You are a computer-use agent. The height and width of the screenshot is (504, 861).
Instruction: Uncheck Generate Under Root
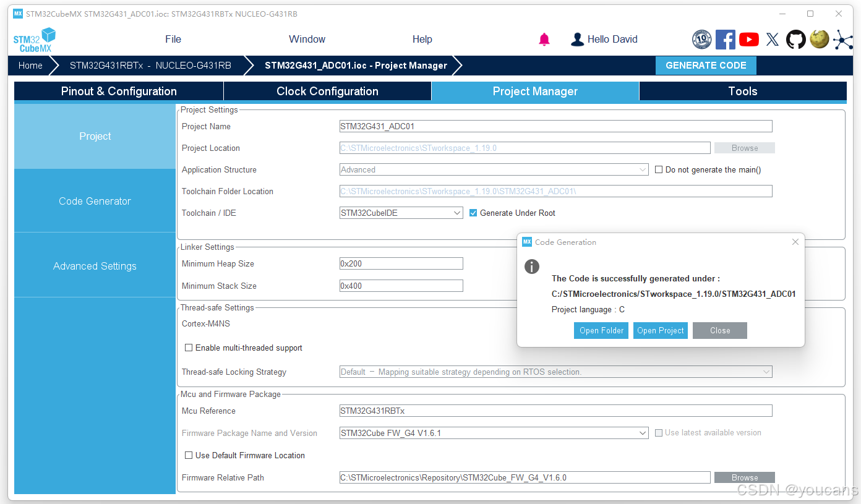click(473, 213)
